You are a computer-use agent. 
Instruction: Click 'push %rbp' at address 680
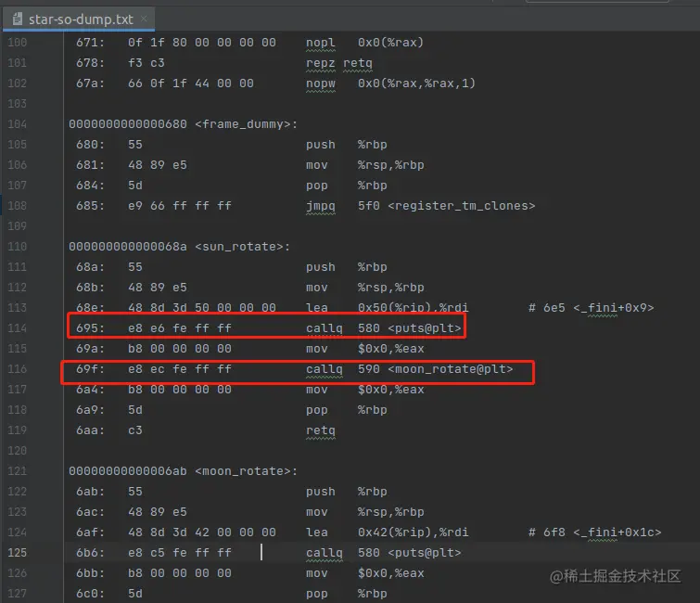click(347, 145)
